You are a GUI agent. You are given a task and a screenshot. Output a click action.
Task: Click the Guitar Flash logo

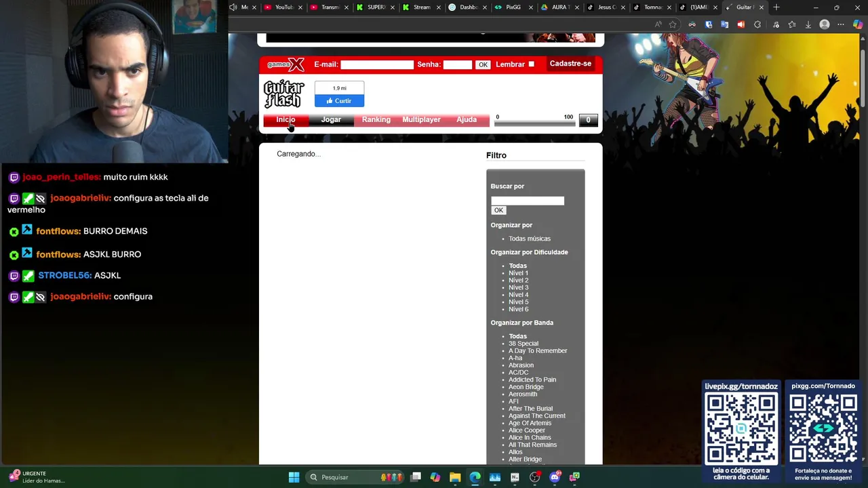point(284,94)
